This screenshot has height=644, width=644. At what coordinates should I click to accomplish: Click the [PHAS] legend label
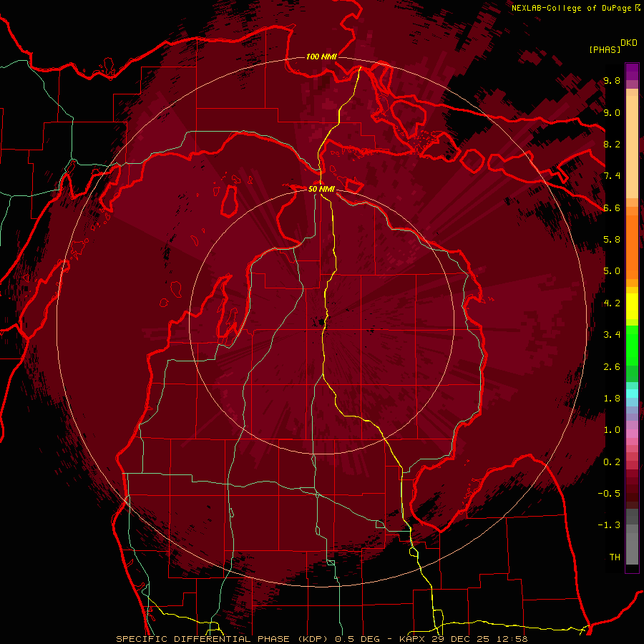pyautogui.click(x=605, y=49)
